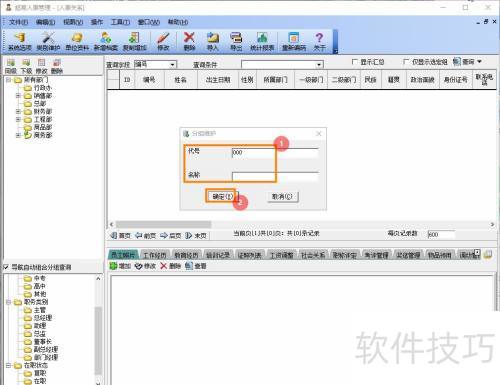Click the navigation tree vertical scrollbar thumb

tap(98, 340)
